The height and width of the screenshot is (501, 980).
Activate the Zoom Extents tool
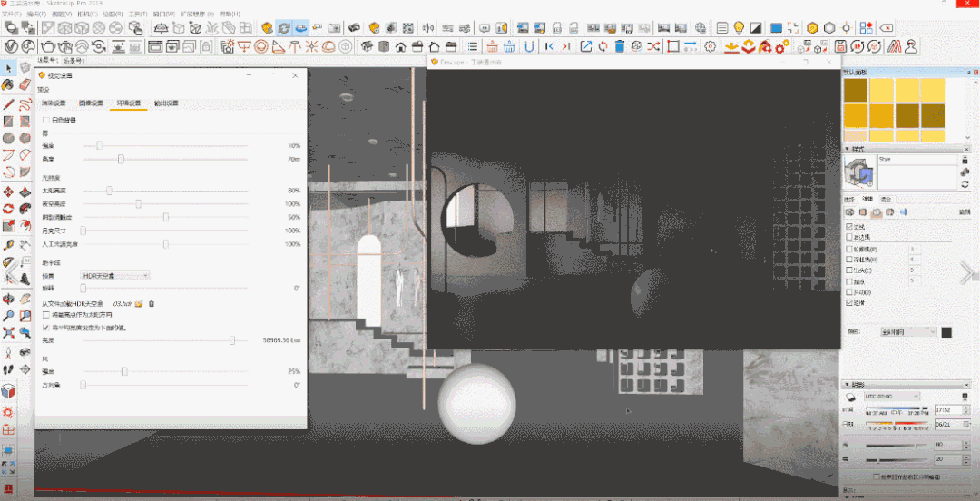9,333
